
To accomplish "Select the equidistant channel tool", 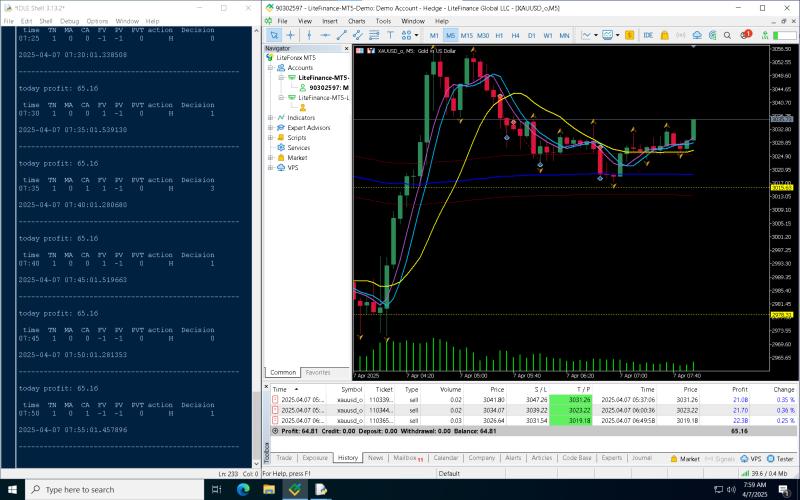I will point(358,35).
